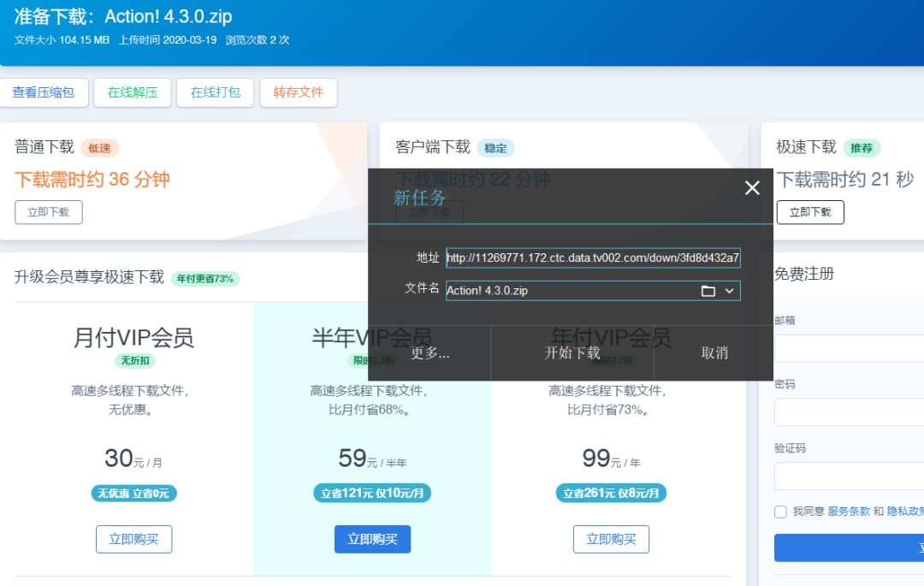This screenshot has height=586, width=924.
Task: Click the 免费注册 heading
Action: pyautogui.click(x=803, y=274)
